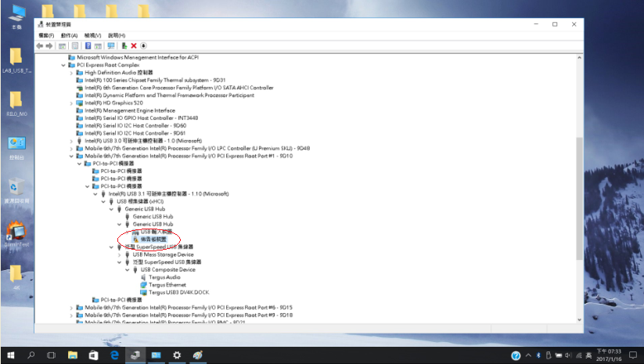Click the Update driver toolbar icon
Screen dimensions: 644x364
click(124, 46)
